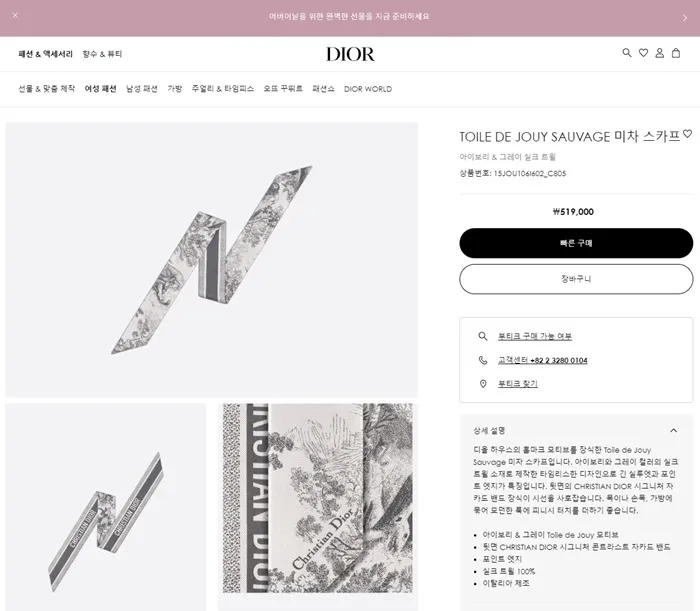Open the search magnifier icon in header
This screenshot has width=700, height=611.
point(627,53)
